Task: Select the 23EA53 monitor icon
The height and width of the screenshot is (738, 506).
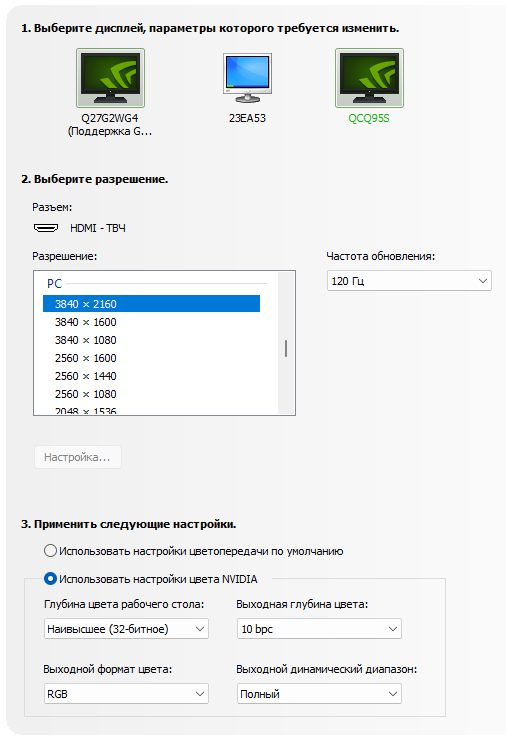Action: click(x=247, y=78)
